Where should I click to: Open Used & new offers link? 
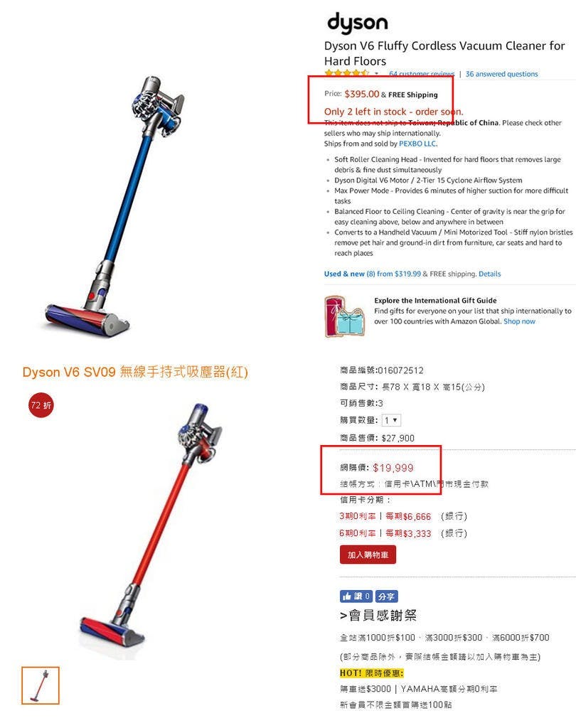coord(372,274)
